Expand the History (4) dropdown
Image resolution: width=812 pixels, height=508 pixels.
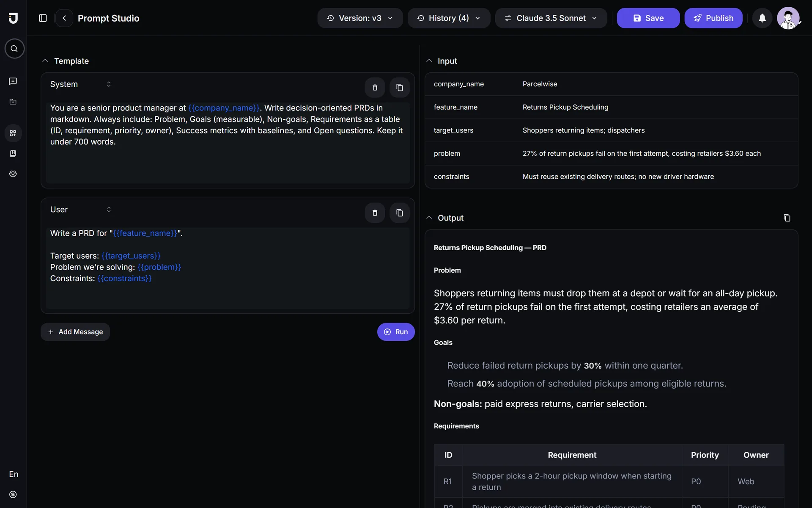pyautogui.click(x=449, y=18)
